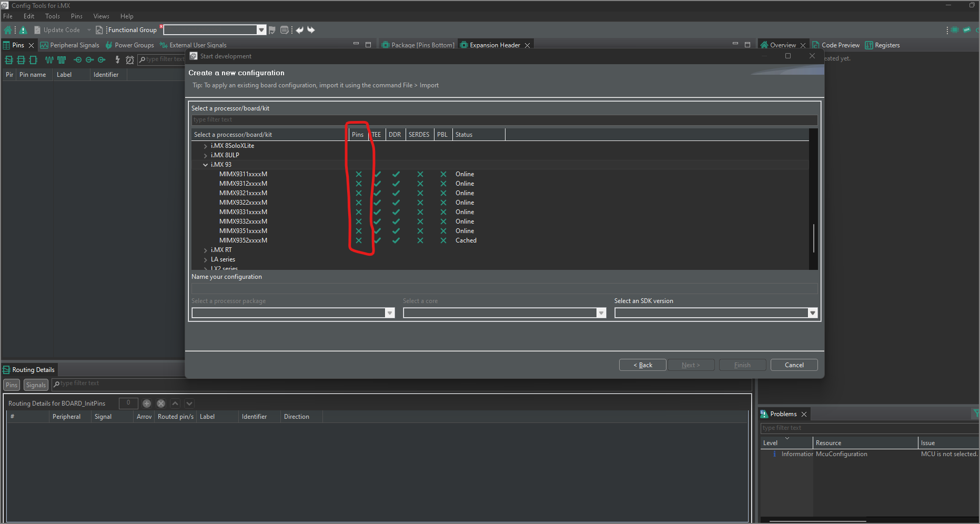Switch to Signals view in Routing Details
This screenshot has width=980, height=524.
pyautogui.click(x=35, y=385)
